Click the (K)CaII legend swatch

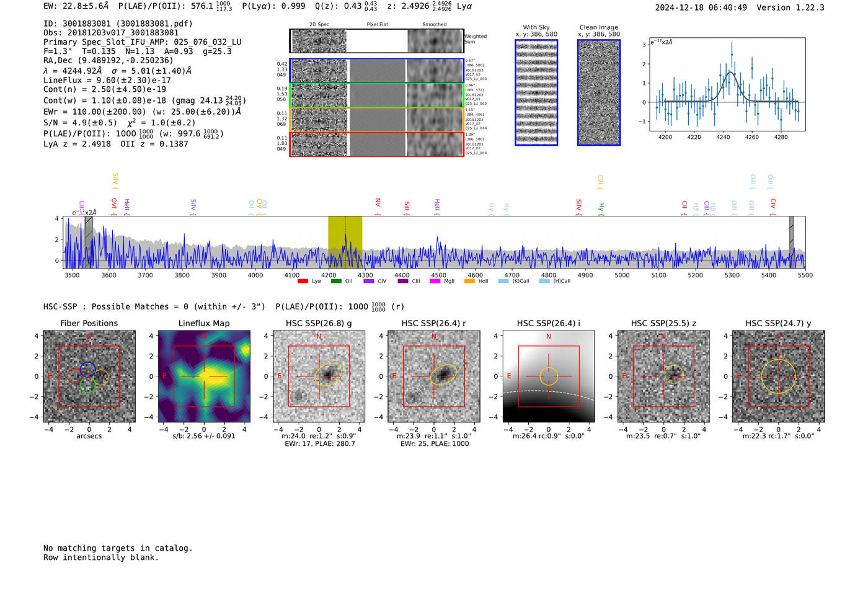pos(503,281)
